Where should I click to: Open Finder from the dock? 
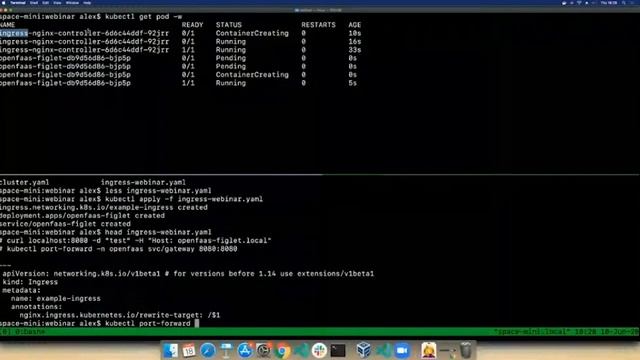[171, 350]
